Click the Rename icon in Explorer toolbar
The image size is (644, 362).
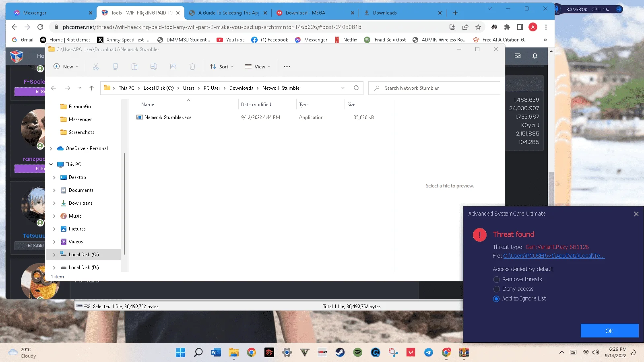154,67
